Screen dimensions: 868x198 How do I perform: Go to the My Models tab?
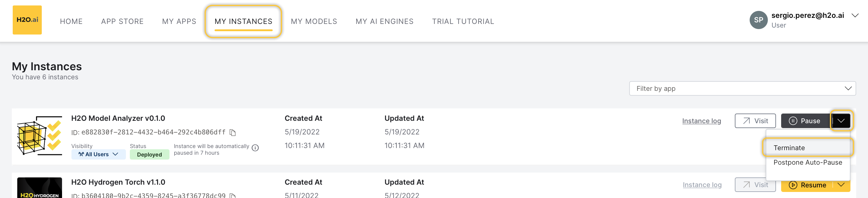coord(314,21)
